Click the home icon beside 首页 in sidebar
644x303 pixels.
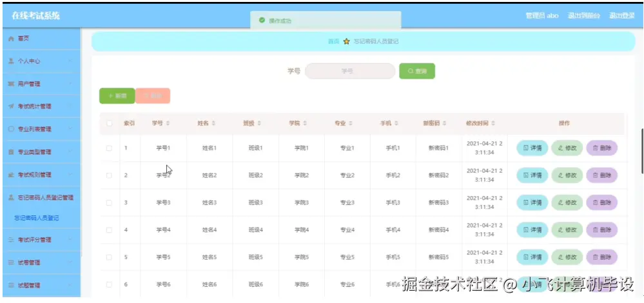coord(11,39)
